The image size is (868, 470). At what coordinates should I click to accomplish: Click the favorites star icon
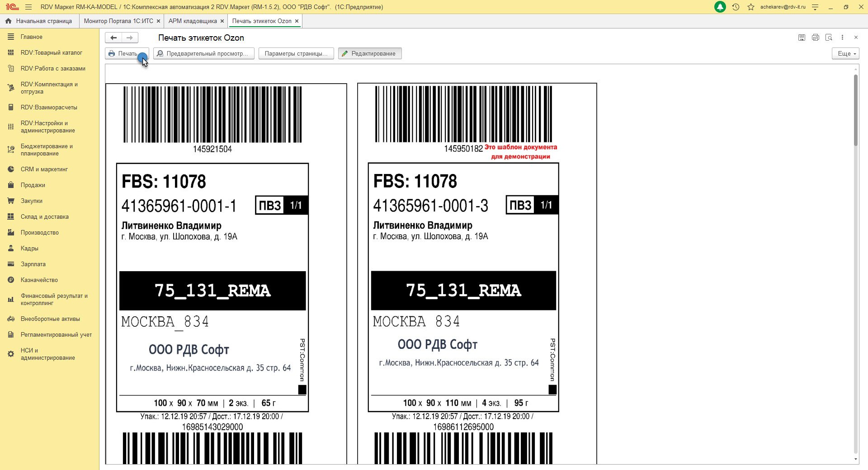(751, 7)
